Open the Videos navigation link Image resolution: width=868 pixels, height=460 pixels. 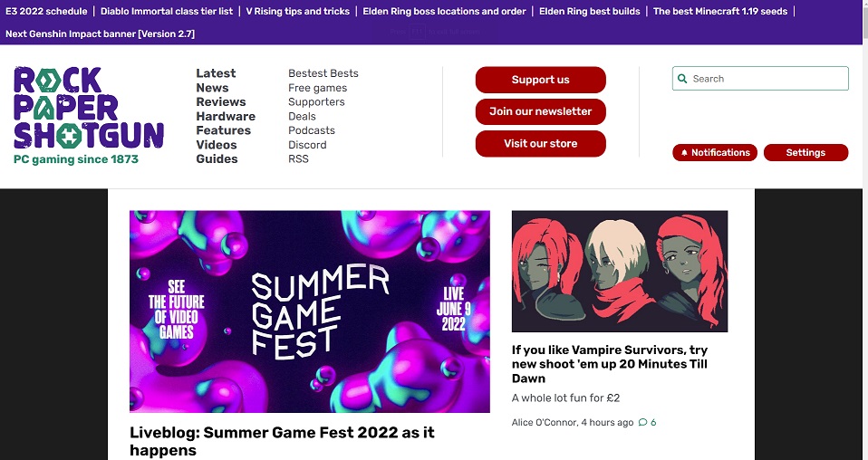(216, 145)
